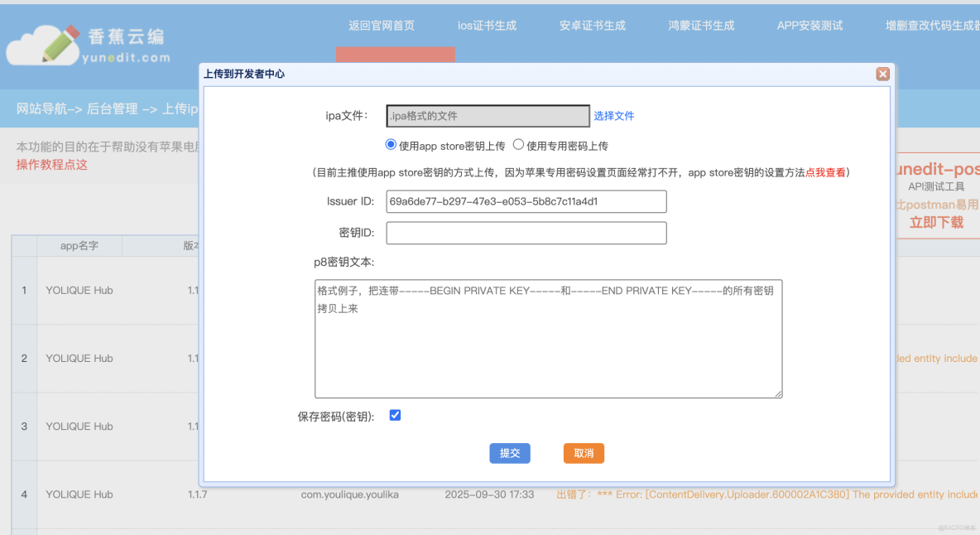This screenshot has height=535, width=980.
Task: Click the p8密钥文本 textarea
Action: coord(547,340)
